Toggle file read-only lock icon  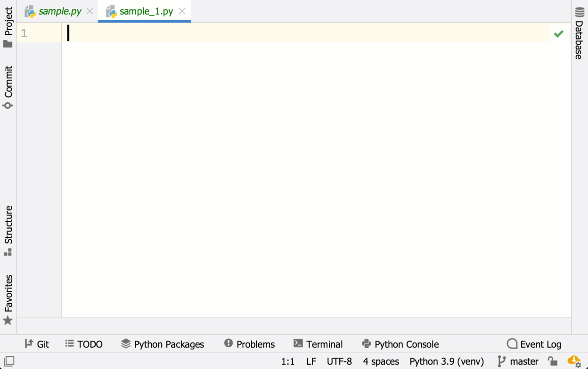point(553,361)
